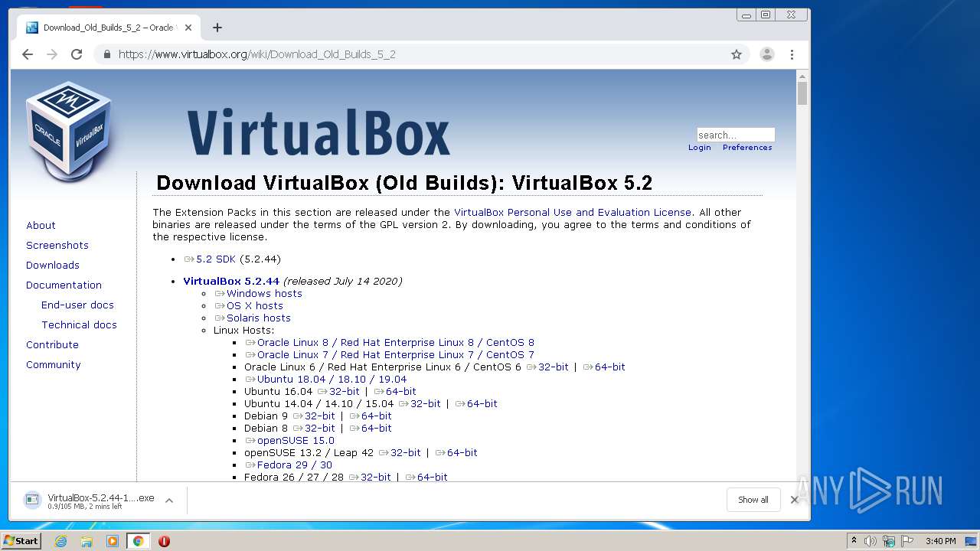Go to Contribute in sidebar

point(52,344)
